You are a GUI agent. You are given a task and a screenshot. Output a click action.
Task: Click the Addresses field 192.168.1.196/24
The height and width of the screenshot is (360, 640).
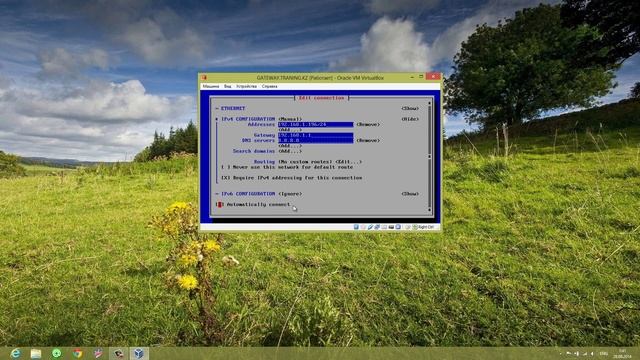(x=316, y=124)
